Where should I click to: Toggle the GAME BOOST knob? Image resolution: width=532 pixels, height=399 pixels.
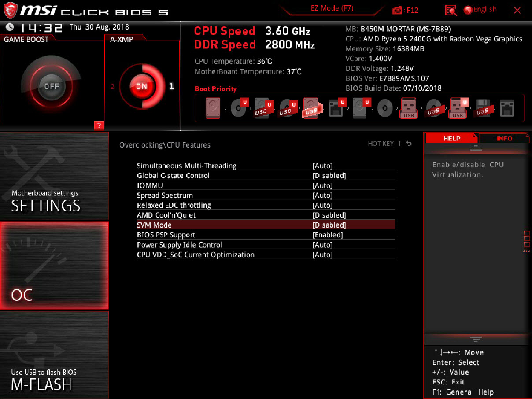click(52, 86)
